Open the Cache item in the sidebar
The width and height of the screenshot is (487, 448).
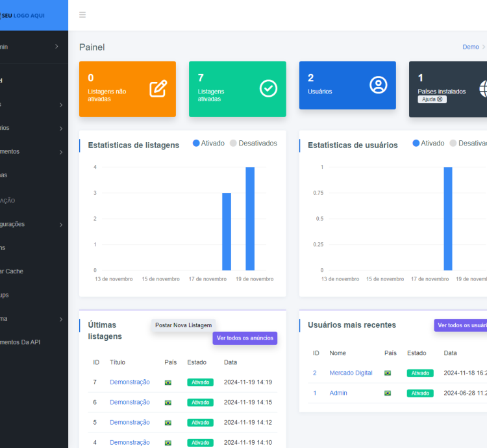point(13,271)
